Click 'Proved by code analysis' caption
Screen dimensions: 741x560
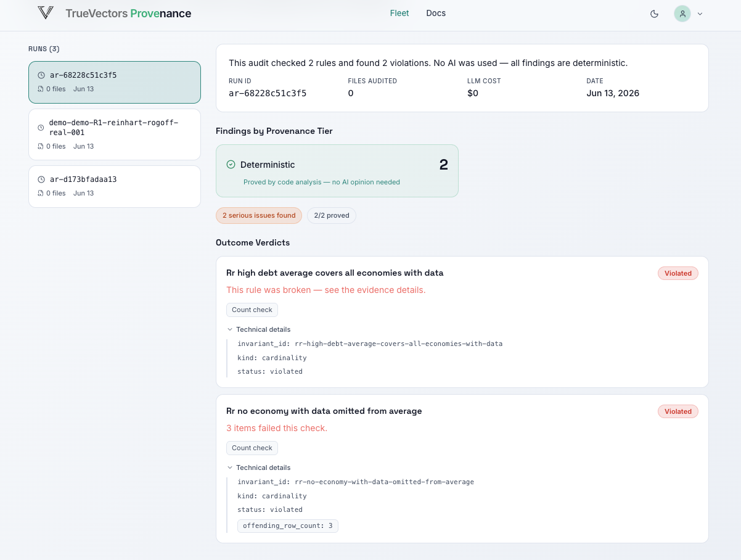(x=322, y=182)
